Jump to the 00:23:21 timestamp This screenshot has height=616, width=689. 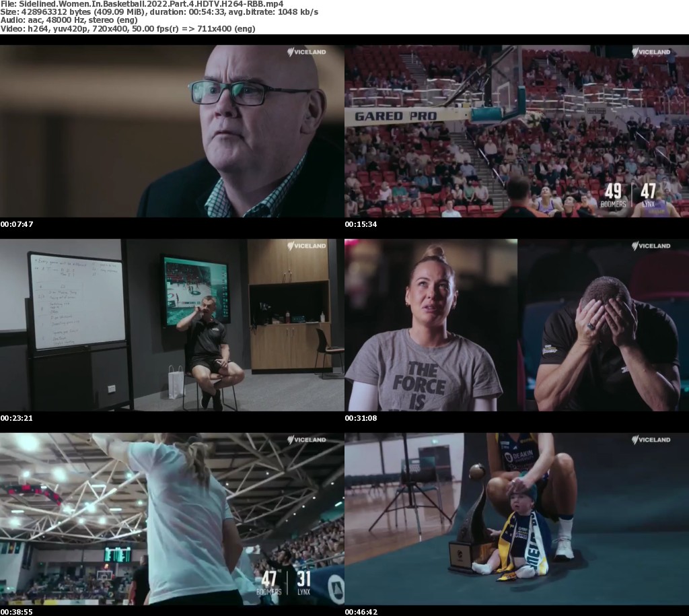coord(17,418)
